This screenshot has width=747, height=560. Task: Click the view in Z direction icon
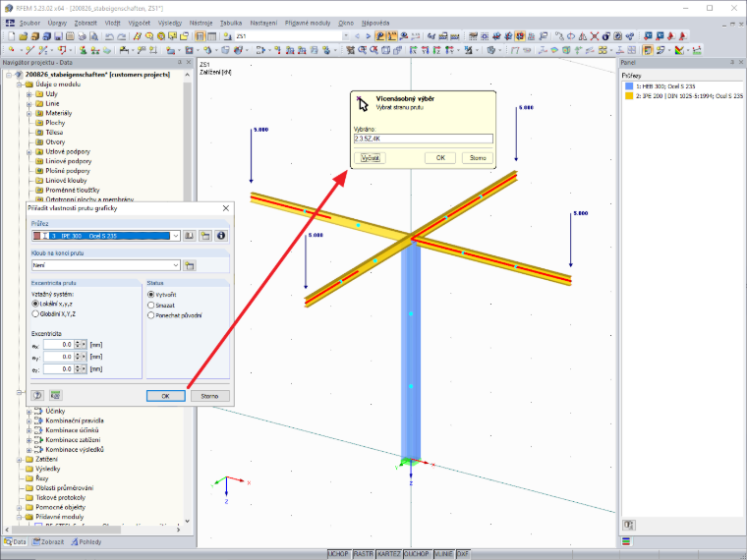[x=436, y=50]
